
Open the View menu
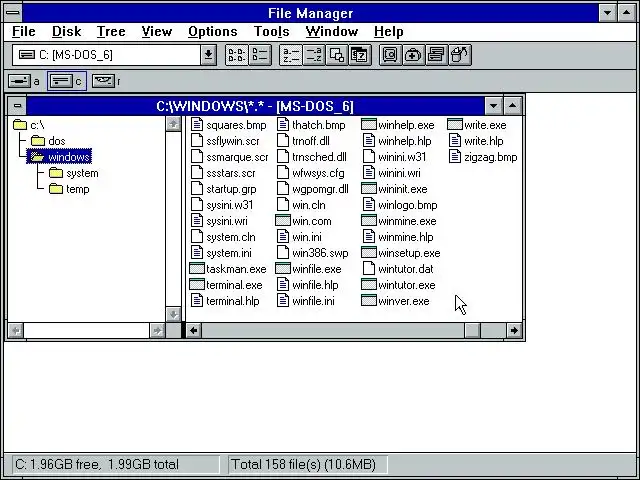tap(157, 31)
